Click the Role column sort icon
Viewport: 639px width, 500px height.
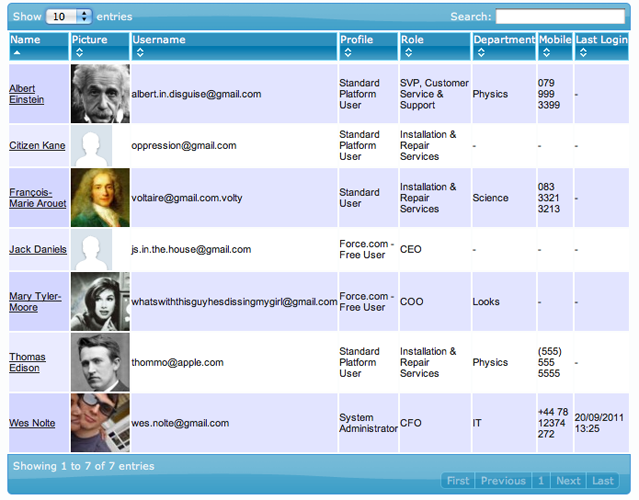pyautogui.click(x=406, y=53)
